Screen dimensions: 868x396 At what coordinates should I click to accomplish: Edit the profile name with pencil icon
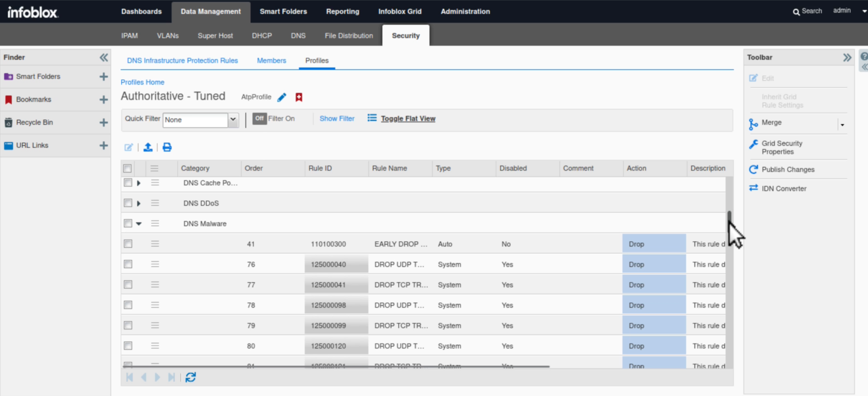[x=282, y=97]
